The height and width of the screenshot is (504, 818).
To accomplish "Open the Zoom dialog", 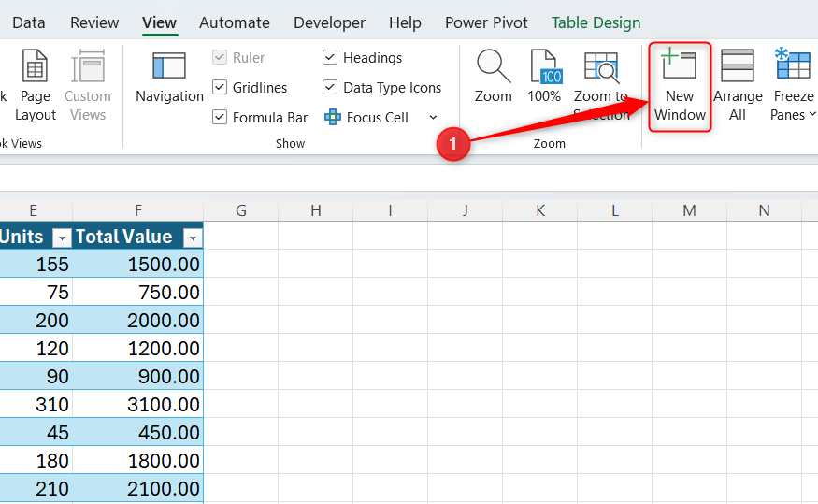I will tap(493, 76).
